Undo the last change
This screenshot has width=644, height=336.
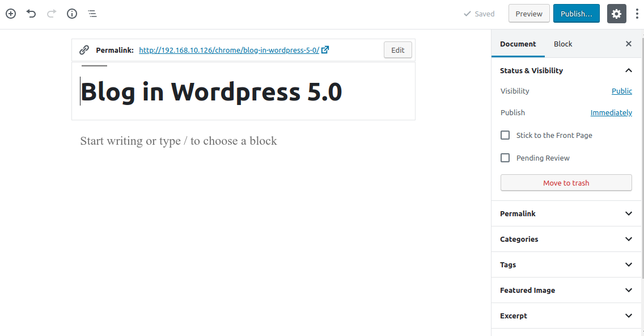coord(31,14)
